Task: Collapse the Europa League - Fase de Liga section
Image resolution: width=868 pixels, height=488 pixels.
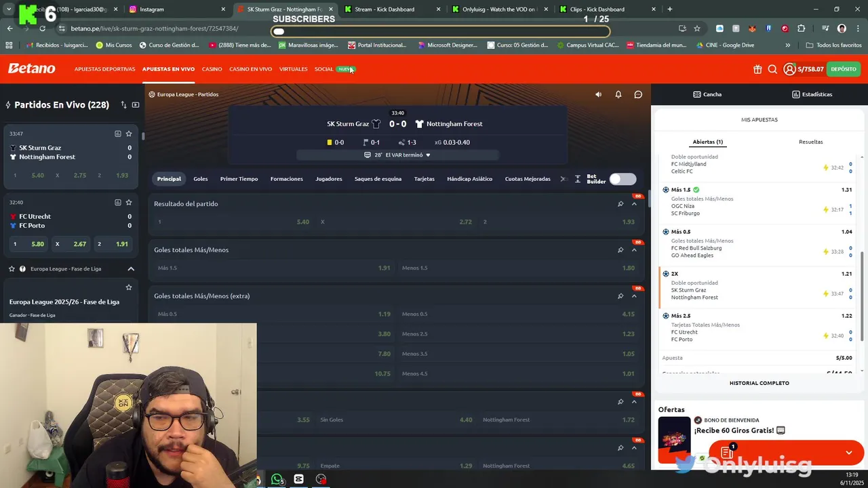Action: tap(131, 268)
